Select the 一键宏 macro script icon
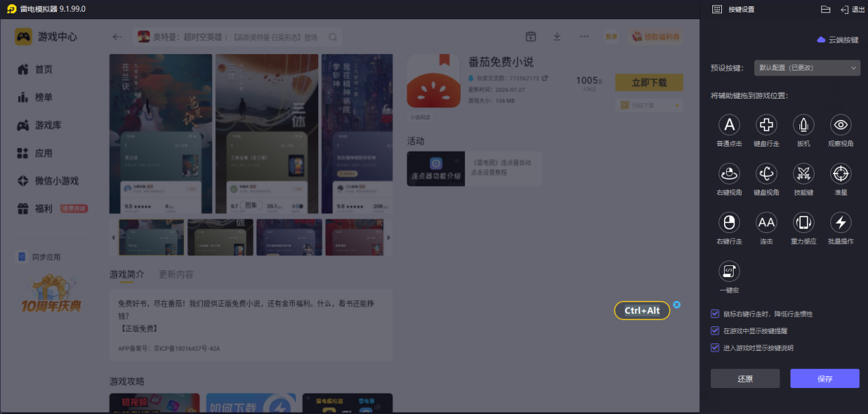Viewport: 868px width, 414px height. pyautogui.click(x=729, y=271)
